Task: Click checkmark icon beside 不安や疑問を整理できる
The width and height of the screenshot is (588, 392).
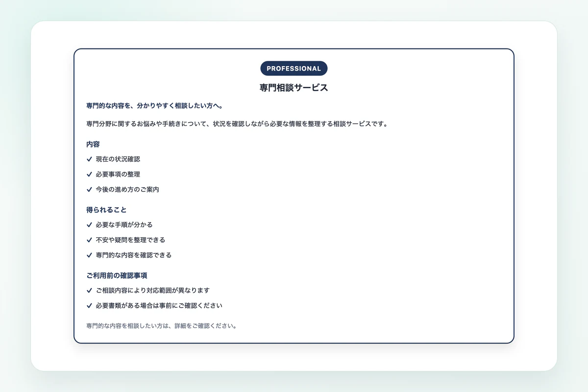Action: (89, 240)
